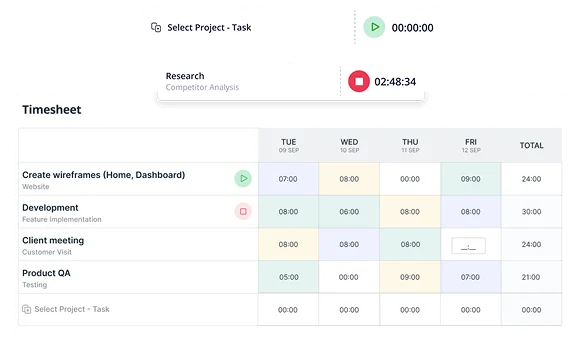583x363 pixels.
Task: Edit Tuesday 07:00 for Create wireframes
Action: [289, 179]
